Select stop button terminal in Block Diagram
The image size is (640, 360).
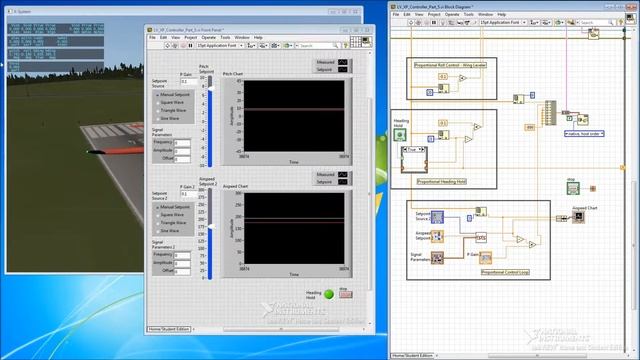click(573, 188)
